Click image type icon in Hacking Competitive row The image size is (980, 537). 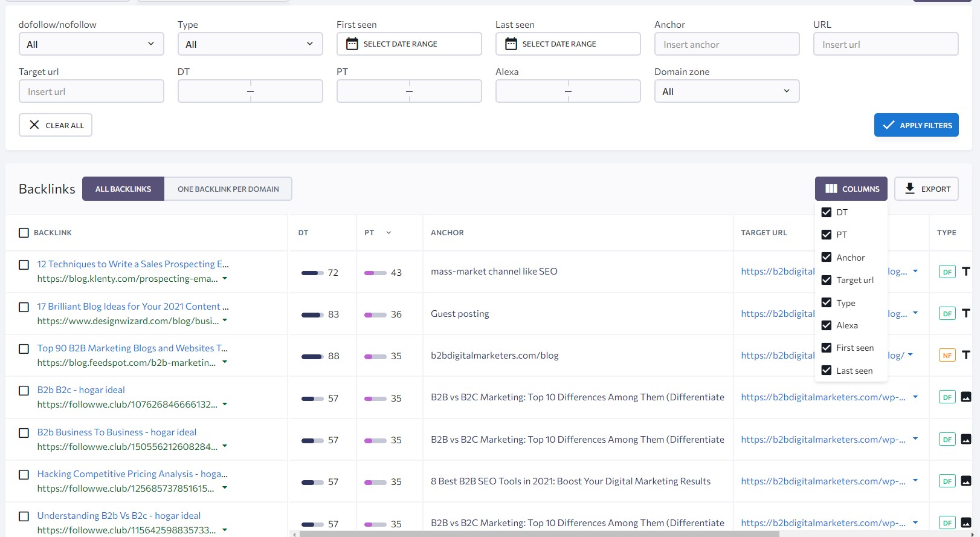tap(966, 481)
